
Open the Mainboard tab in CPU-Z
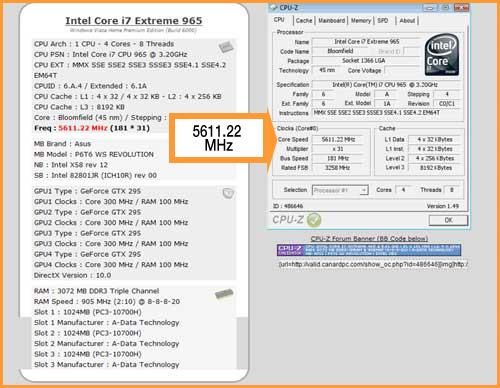click(x=331, y=21)
